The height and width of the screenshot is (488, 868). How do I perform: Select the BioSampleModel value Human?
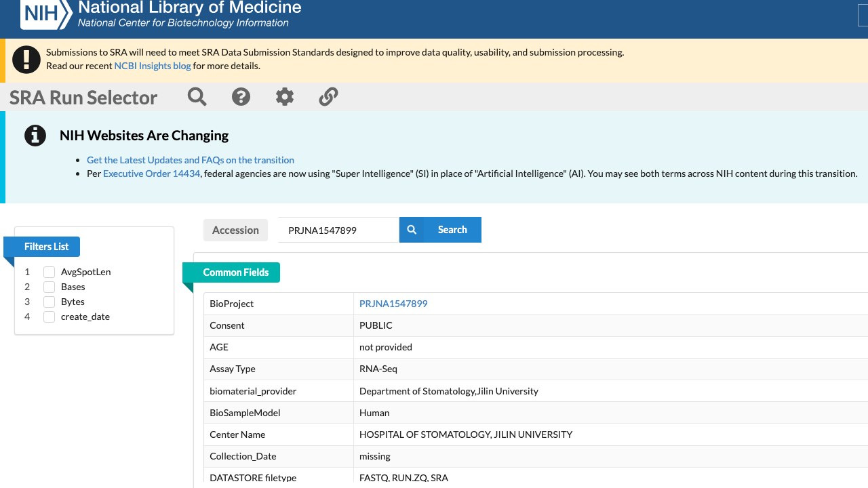[374, 413]
